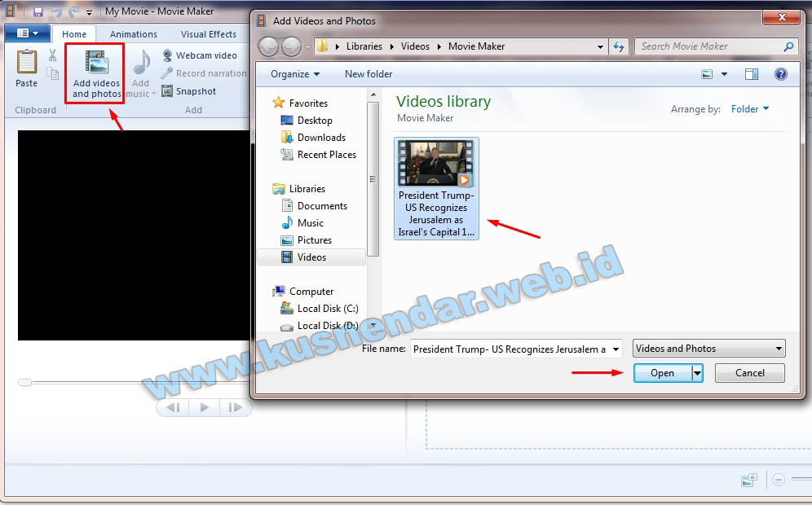Select Favorites in navigation pane
This screenshot has height=505, width=812.
click(300, 103)
